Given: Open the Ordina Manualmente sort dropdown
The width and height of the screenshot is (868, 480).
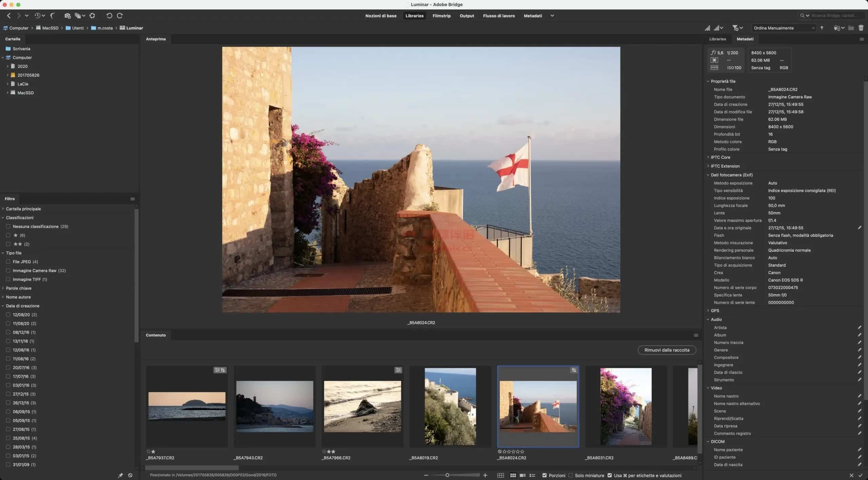Looking at the screenshot, I should point(784,28).
